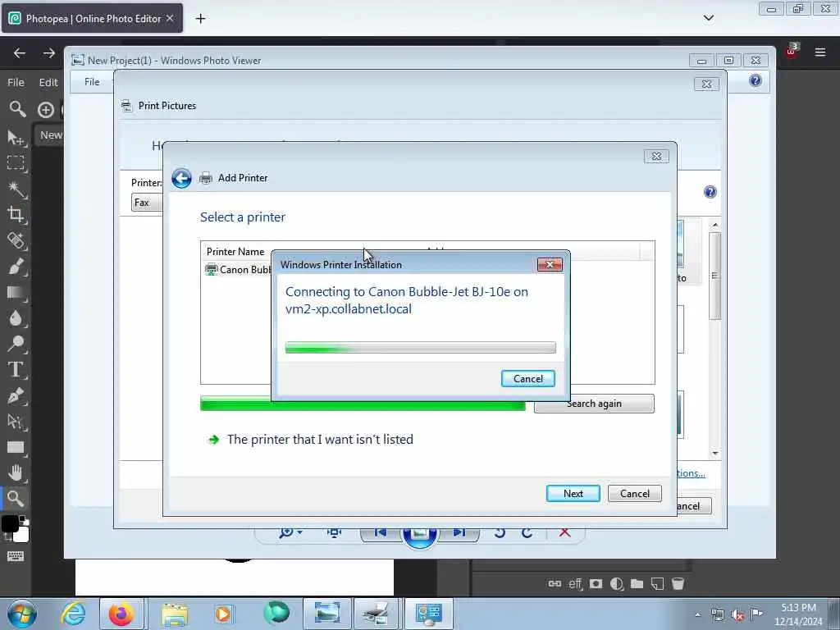This screenshot has width=840, height=630.
Task: Select the Move tool in Photopea
Action: click(16, 138)
